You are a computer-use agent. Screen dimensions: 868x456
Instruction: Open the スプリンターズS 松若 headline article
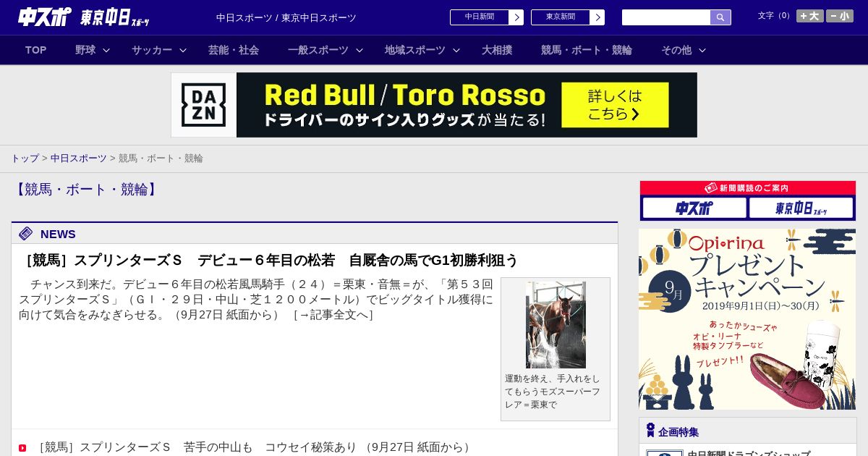269,260
